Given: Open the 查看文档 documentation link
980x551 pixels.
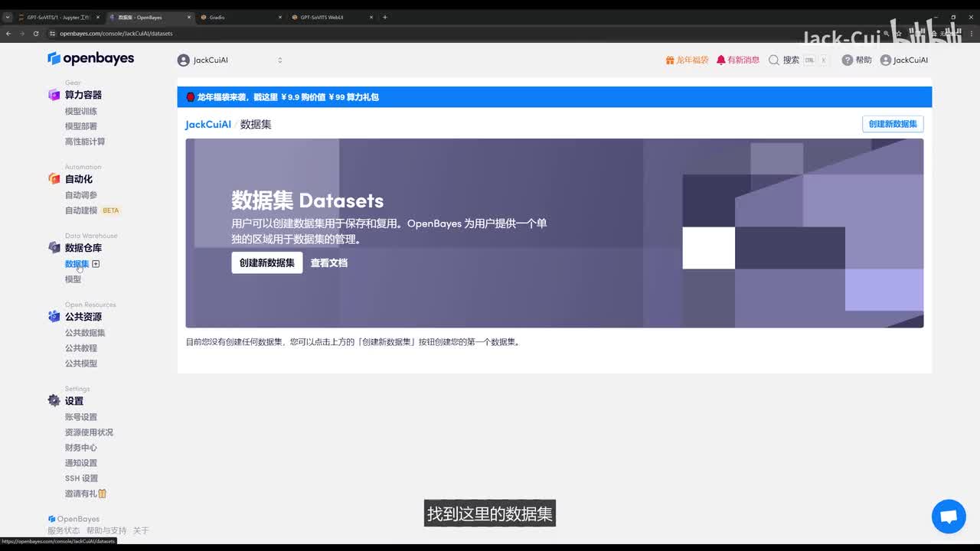Looking at the screenshot, I should click(328, 262).
